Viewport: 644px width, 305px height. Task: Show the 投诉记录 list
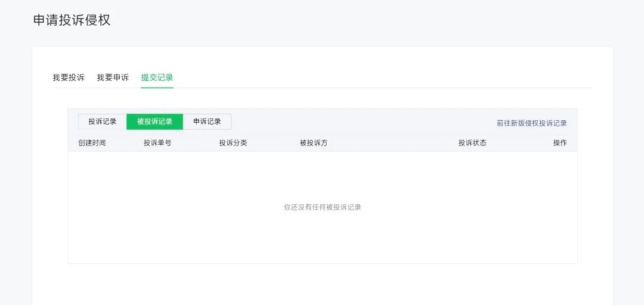103,122
